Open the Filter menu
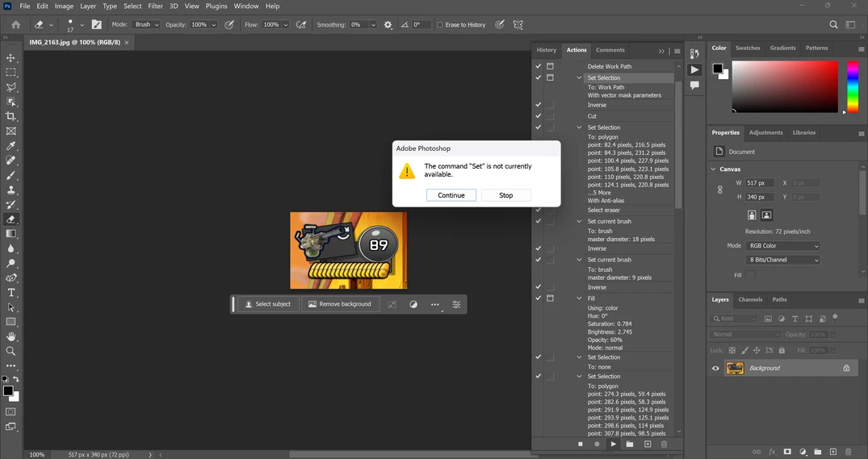Image resolution: width=868 pixels, height=459 pixels. point(155,6)
